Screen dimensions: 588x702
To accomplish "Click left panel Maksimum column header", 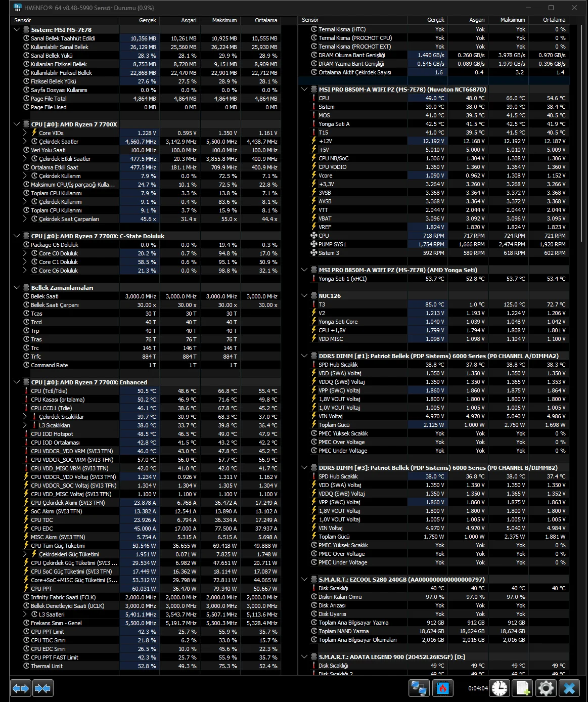I will pos(220,20).
